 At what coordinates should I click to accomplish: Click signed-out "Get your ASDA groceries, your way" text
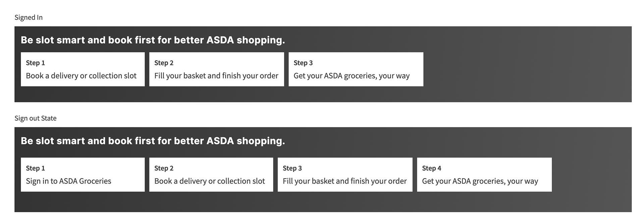[x=480, y=181]
